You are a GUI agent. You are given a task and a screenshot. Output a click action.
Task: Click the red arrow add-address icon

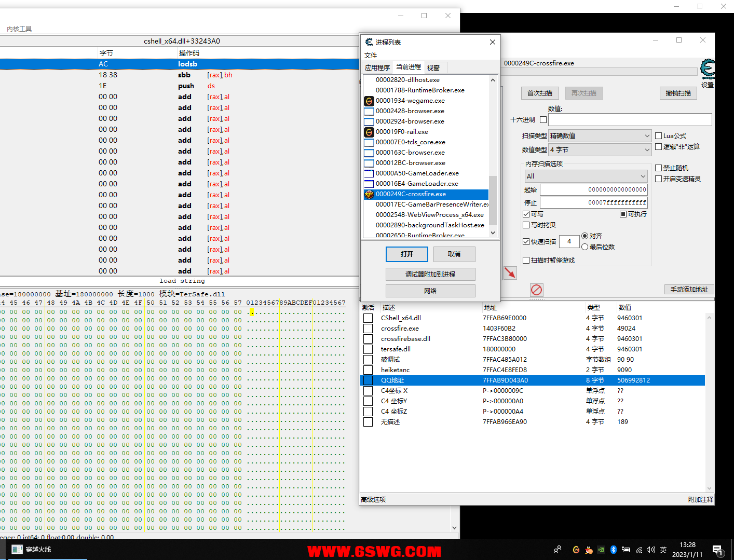(x=510, y=272)
